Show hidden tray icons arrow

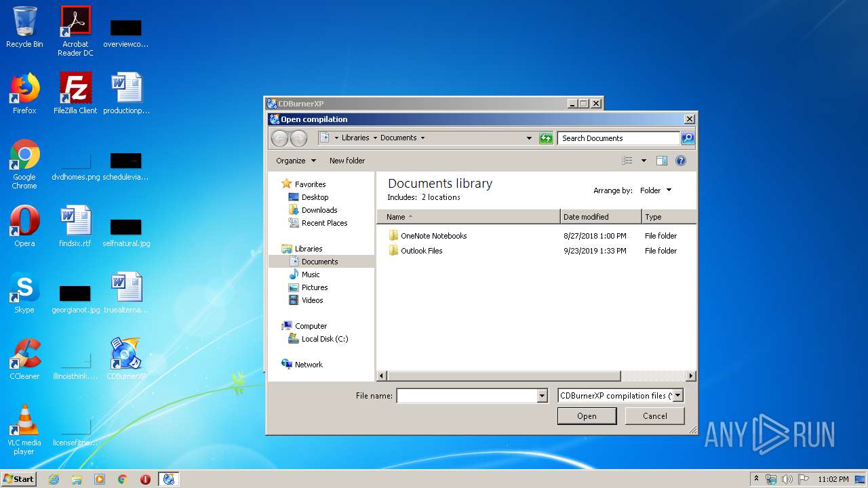click(756, 479)
